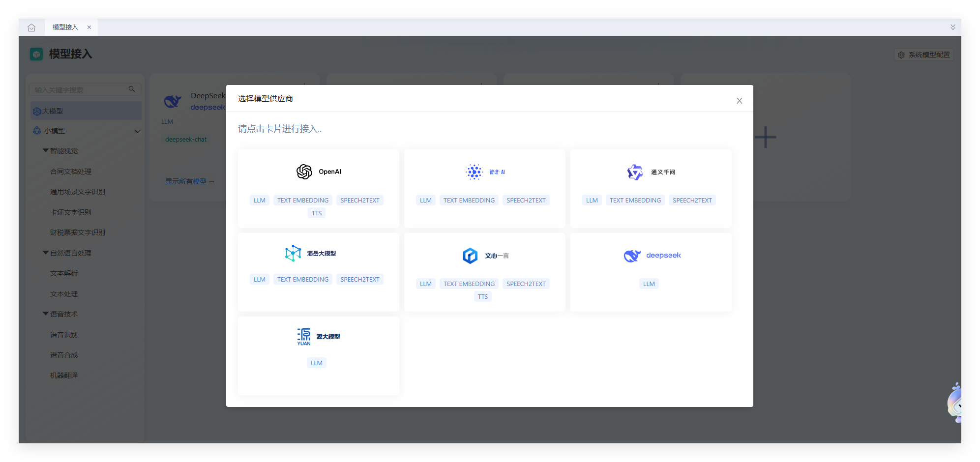Click the LLM tag on the 通义千问 card
980x462 pixels.
tap(592, 201)
